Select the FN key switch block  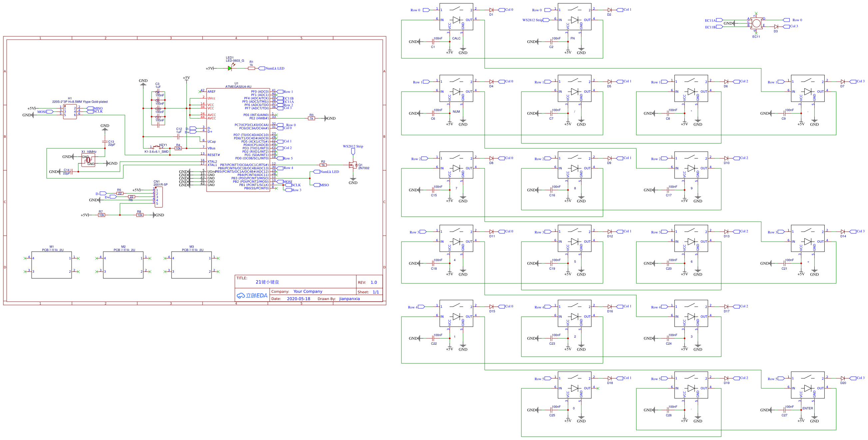(x=575, y=17)
